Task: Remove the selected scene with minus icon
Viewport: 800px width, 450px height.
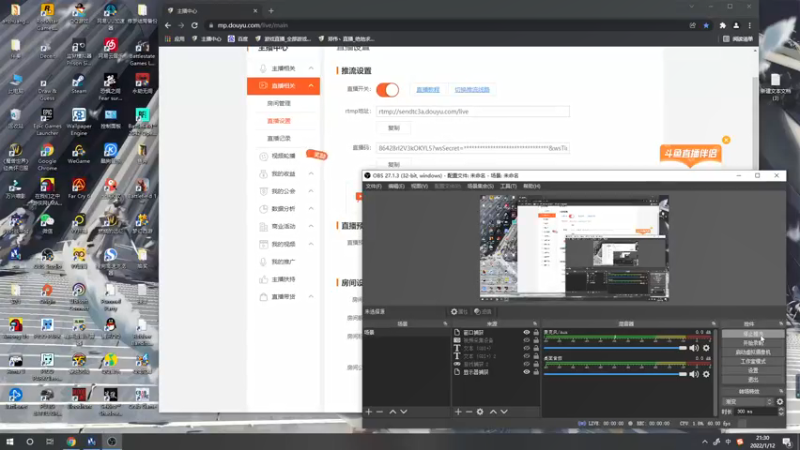Action: 380,412
